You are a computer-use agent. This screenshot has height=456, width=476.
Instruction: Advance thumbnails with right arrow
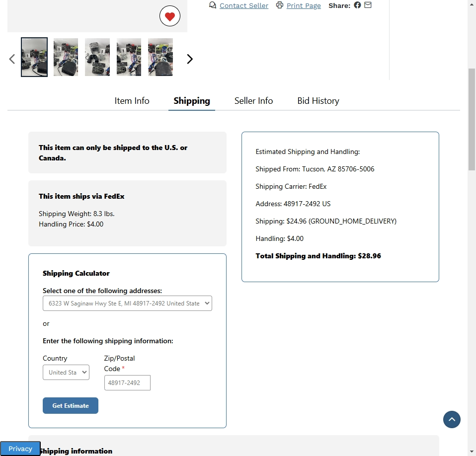pyautogui.click(x=189, y=59)
